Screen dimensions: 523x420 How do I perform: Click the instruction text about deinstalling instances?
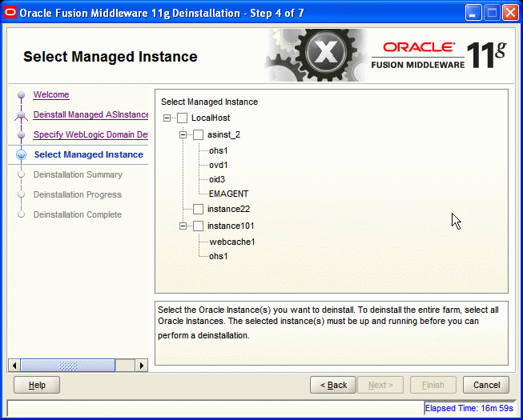pyautogui.click(x=328, y=322)
